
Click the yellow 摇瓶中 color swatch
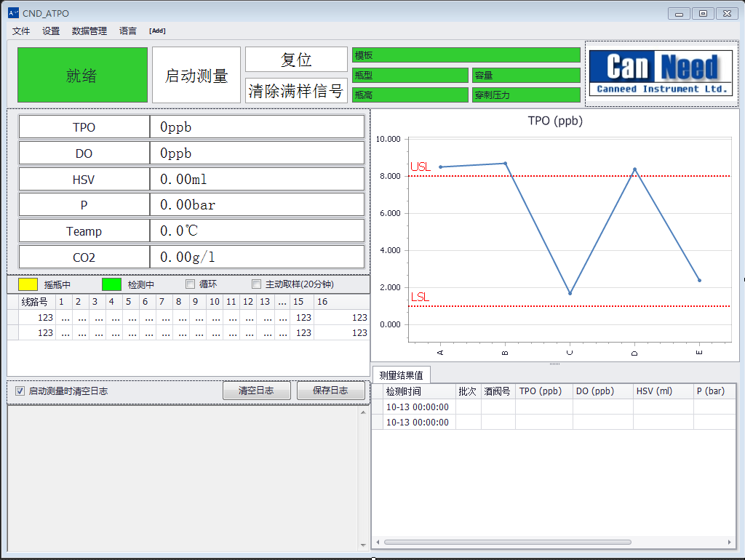click(x=28, y=284)
